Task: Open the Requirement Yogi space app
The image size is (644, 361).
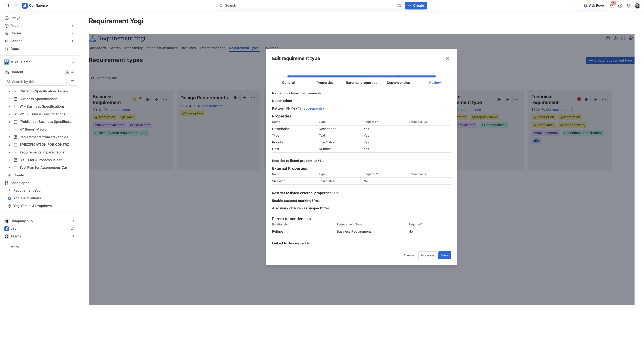Action: 27,190
